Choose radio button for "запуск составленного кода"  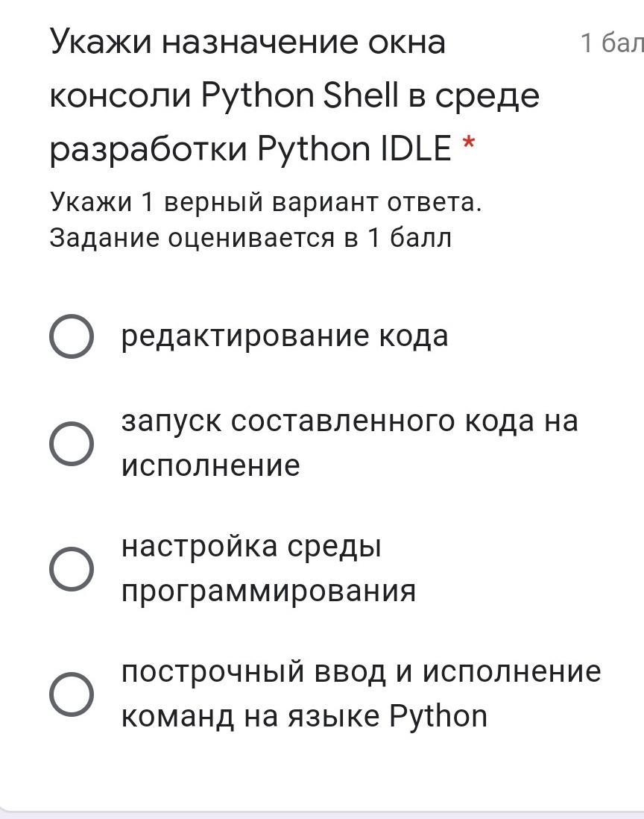(72, 443)
